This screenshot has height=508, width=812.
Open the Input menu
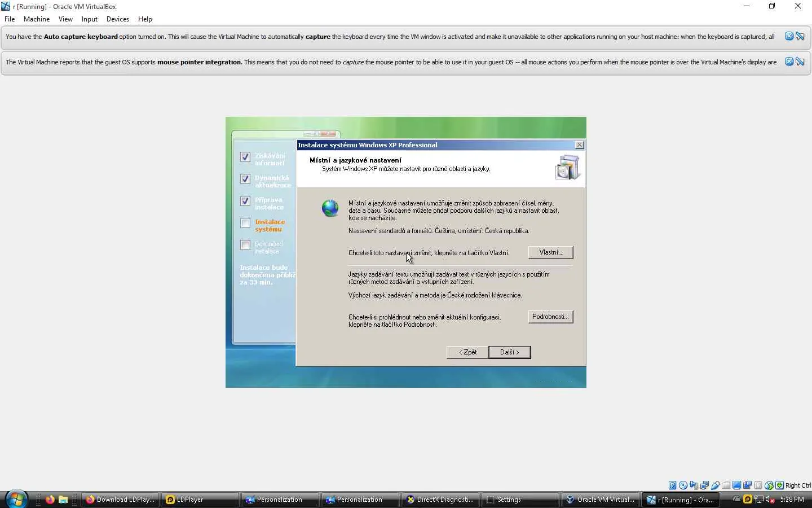(x=89, y=19)
